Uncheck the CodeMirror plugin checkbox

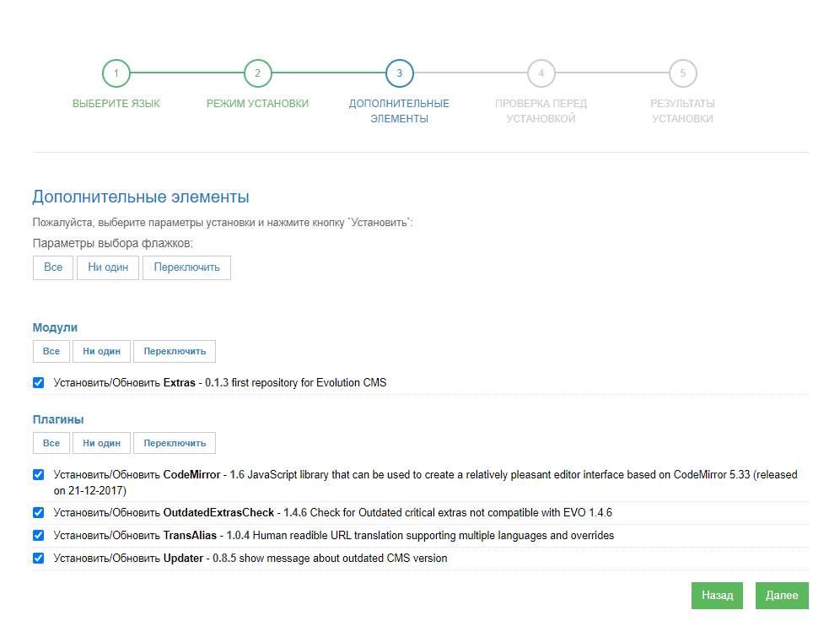(x=39, y=475)
